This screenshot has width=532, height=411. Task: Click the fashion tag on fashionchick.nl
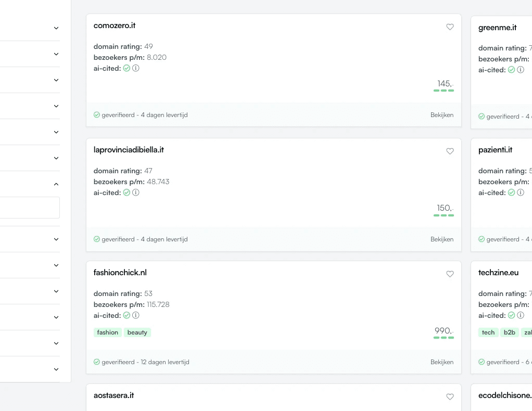click(x=107, y=332)
